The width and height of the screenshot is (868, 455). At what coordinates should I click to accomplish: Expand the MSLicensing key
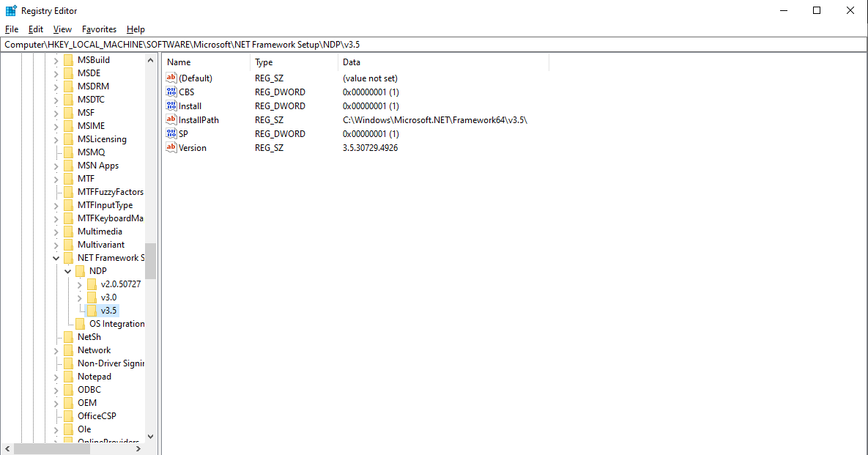pos(56,139)
